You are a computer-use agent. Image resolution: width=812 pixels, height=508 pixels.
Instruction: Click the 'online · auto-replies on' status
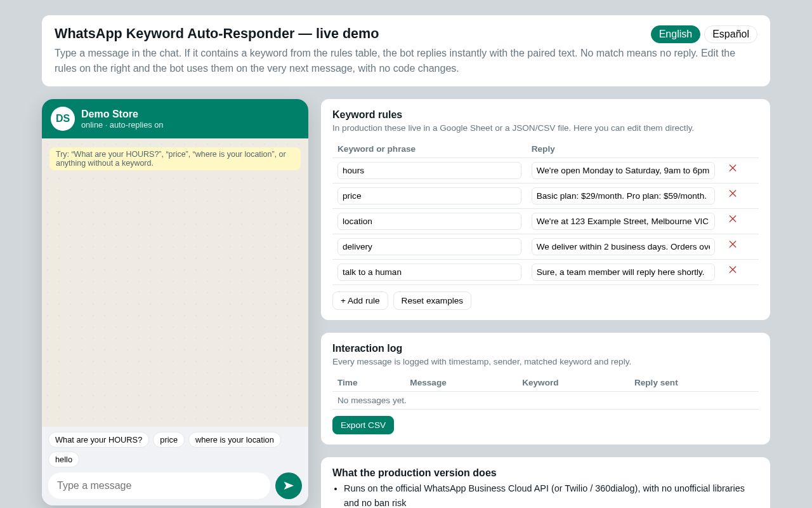click(x=122, y=125)
